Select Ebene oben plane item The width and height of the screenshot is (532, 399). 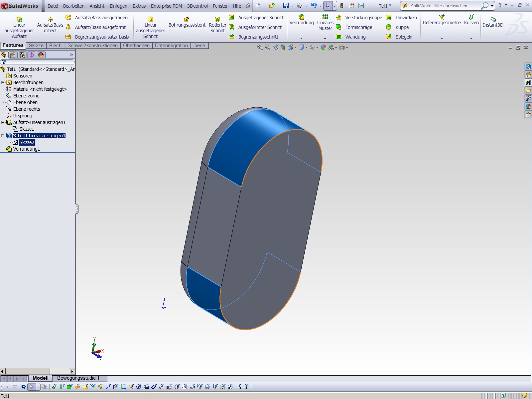click(x=25, y=102)
